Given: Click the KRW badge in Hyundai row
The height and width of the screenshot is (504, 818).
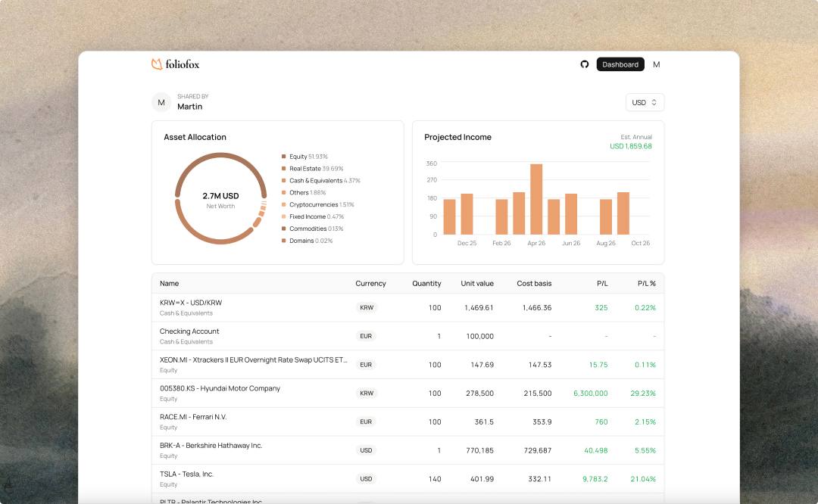Looking at the screenshot, I should (x=366, y=394).
